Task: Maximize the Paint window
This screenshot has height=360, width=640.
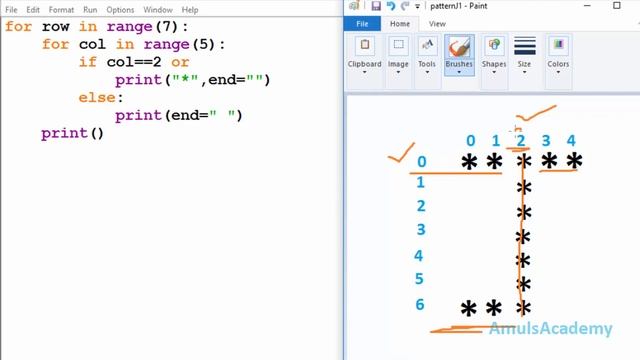Action: coord(617,6)
